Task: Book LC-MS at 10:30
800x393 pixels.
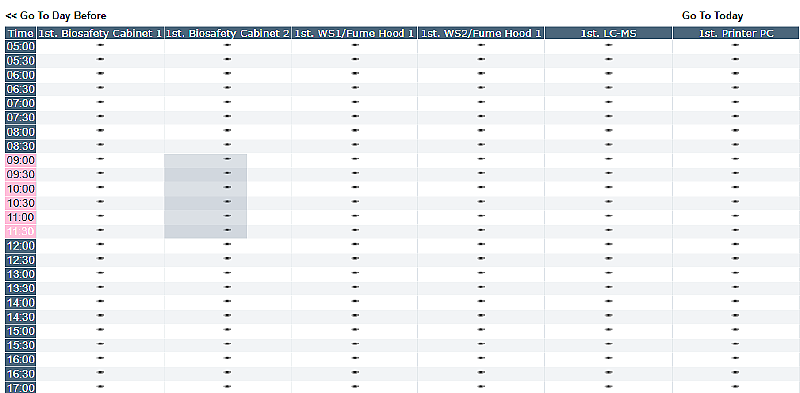Action: point(609,202)
